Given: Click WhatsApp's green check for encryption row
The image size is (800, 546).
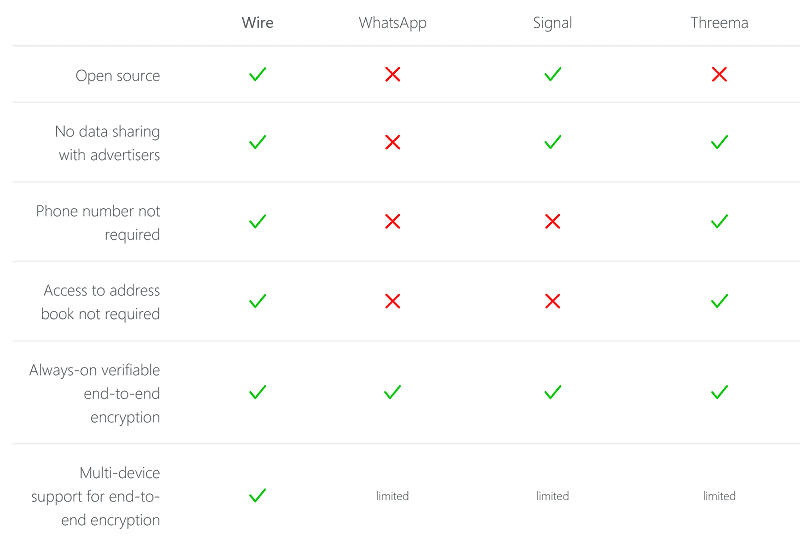Looking at the screenshot, I should 393,392.
